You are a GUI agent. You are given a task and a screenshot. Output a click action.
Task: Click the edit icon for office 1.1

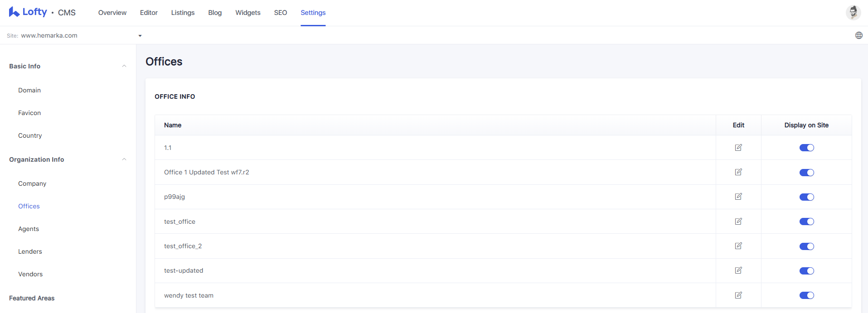click(738, 147)
